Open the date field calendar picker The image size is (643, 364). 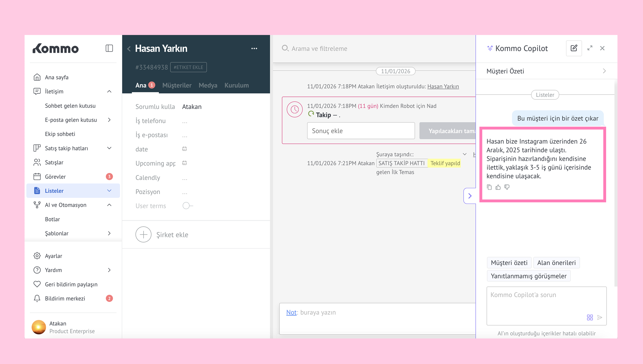click(184, 149)
